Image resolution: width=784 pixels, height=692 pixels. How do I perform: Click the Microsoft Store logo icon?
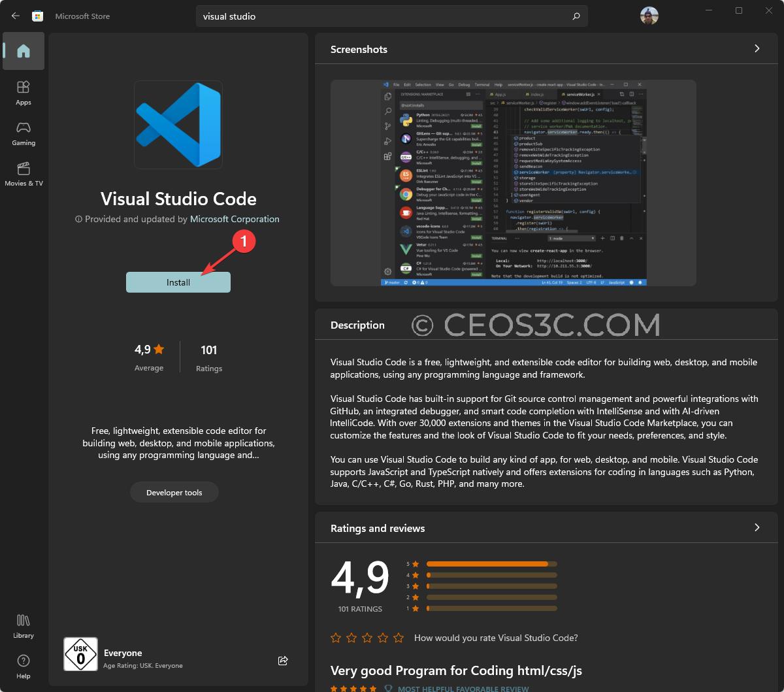[38, 16]
